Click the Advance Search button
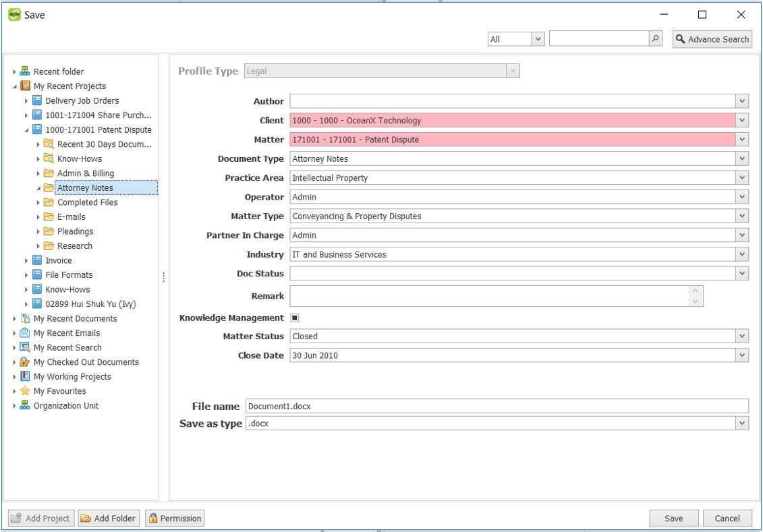Screen dimensions: 763x532 [x=712, y=39]
